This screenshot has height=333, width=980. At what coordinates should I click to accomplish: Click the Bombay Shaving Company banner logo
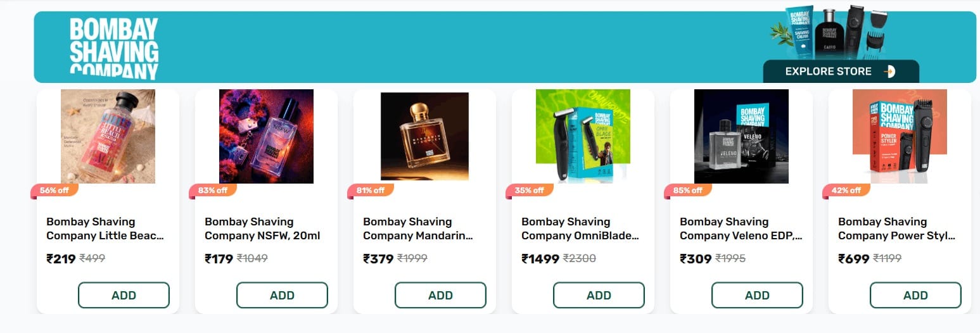pos(114,49)
